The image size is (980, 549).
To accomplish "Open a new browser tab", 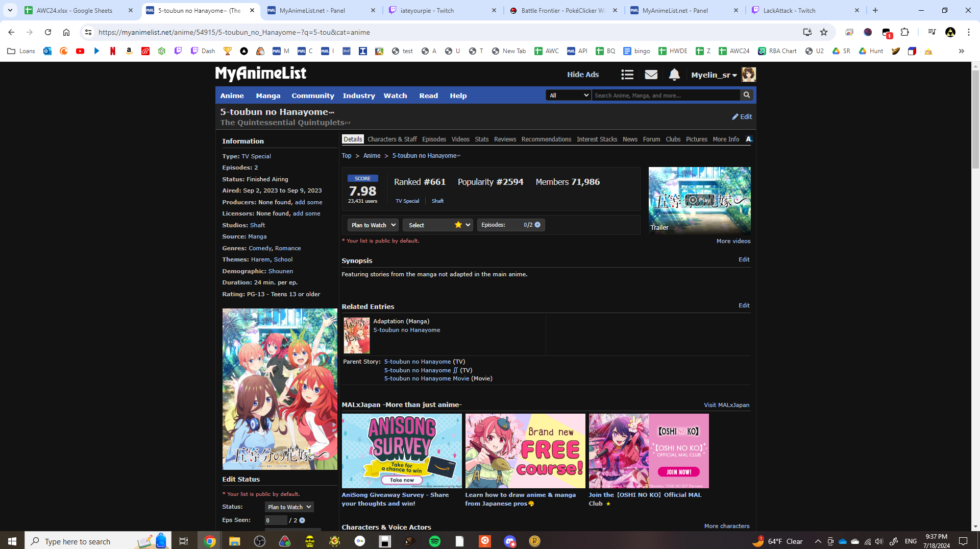I will coord(875,10).
